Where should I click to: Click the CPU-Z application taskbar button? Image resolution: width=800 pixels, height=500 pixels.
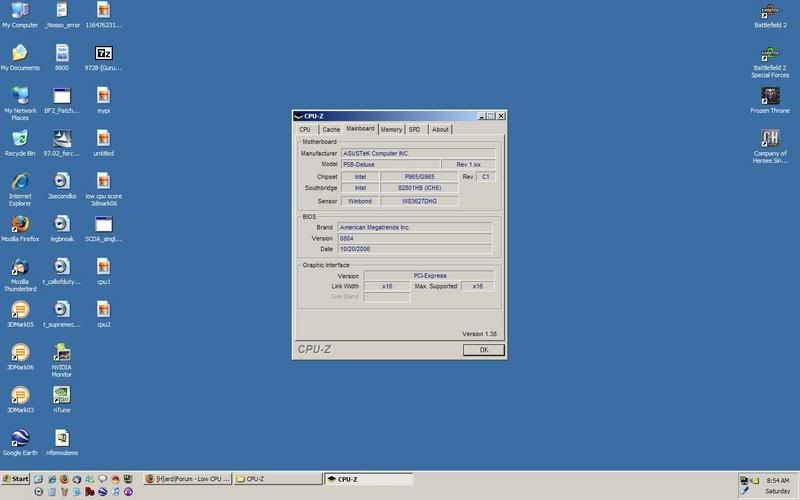(x=368, y=479)
